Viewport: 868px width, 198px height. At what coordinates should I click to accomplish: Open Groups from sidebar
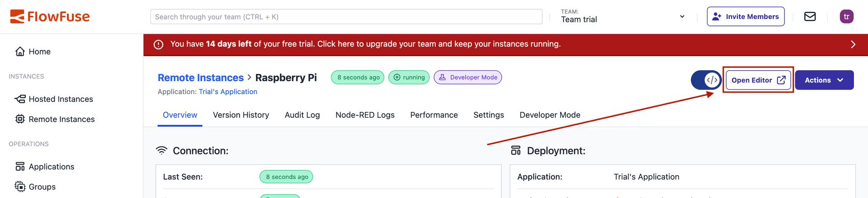pos(42,187)
